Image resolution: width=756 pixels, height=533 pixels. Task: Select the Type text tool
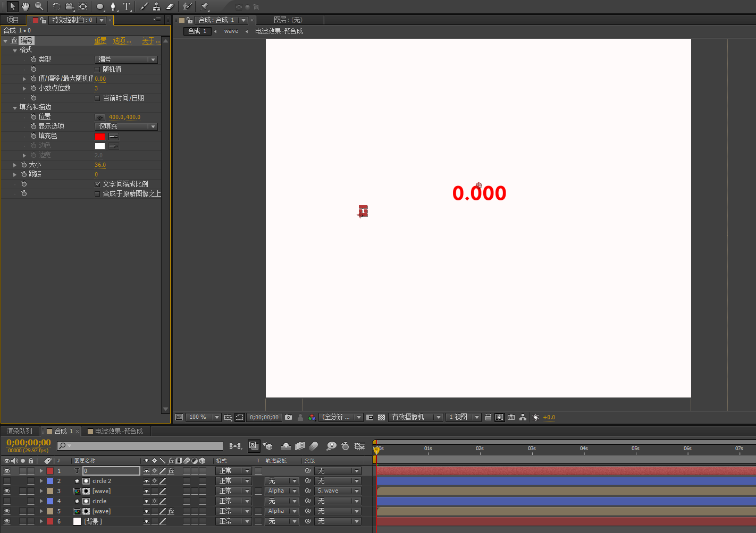point(127,6)
